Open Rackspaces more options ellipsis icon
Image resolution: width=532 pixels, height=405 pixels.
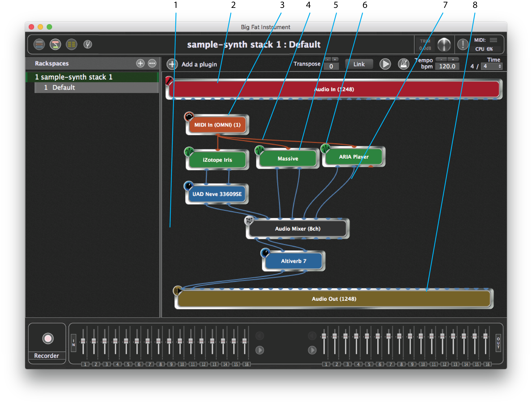152,63
